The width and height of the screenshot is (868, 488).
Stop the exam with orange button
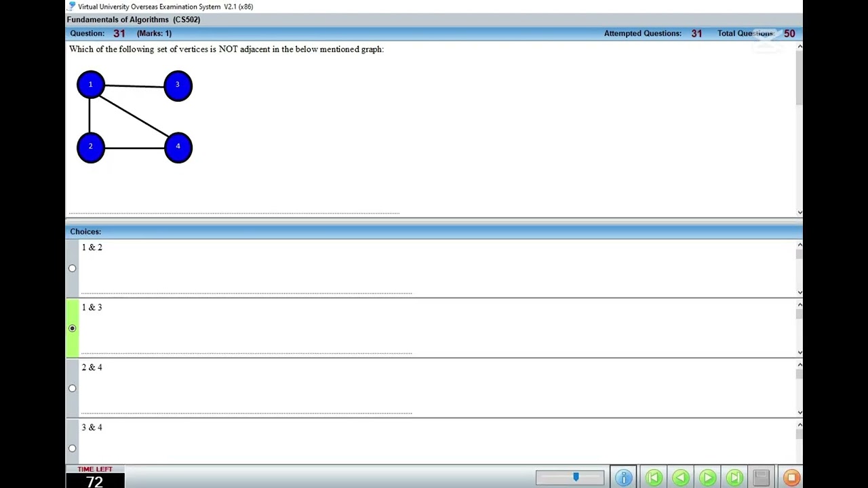[791, 478]
